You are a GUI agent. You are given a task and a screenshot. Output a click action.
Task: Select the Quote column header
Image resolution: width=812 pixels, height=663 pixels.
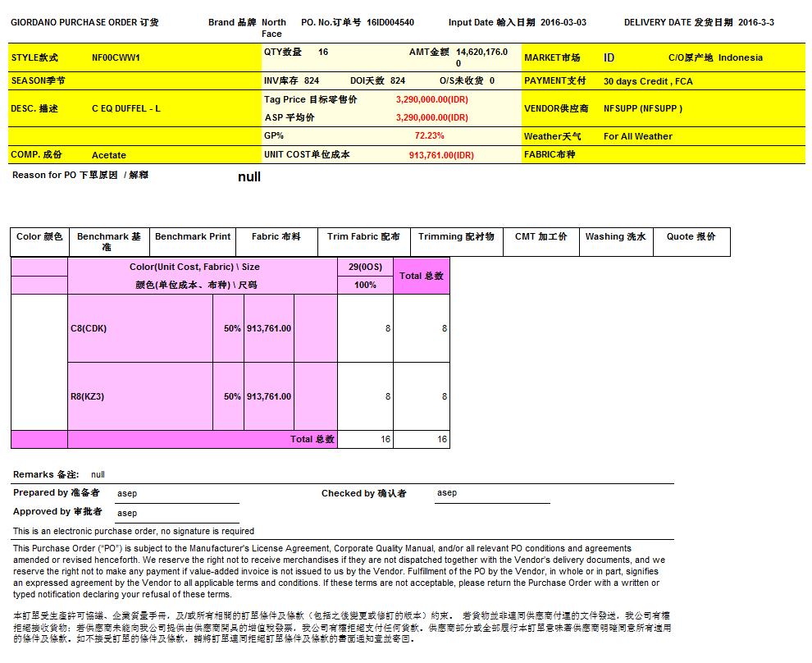click(691, 237)
